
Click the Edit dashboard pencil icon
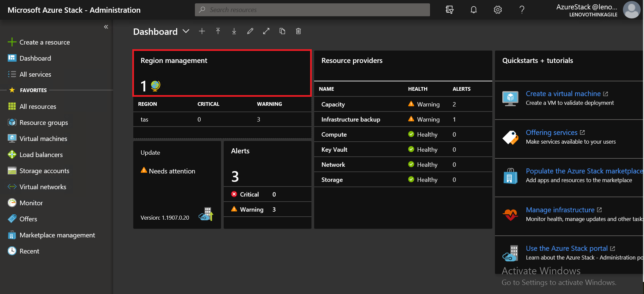pyautogui.click(x=250, y=31)
